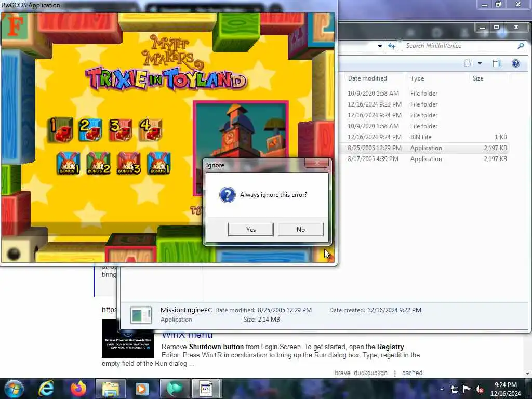Select folder row dated 12/16/2024 9:24 PM

(427, 115)
